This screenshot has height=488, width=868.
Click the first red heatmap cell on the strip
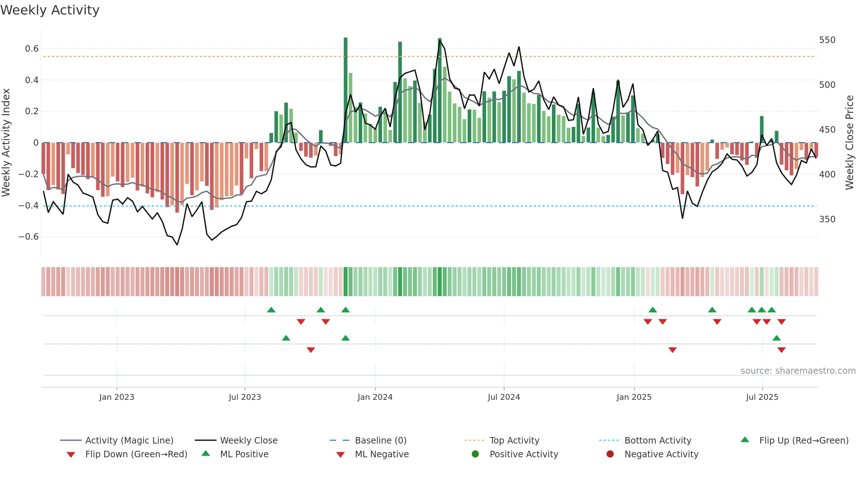click(x=43, y=282)
